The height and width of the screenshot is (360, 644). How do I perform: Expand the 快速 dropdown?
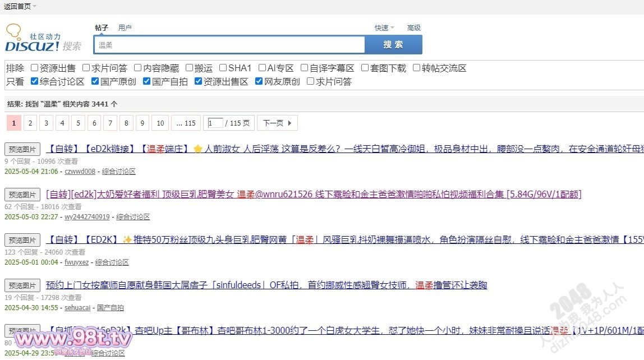384,27
